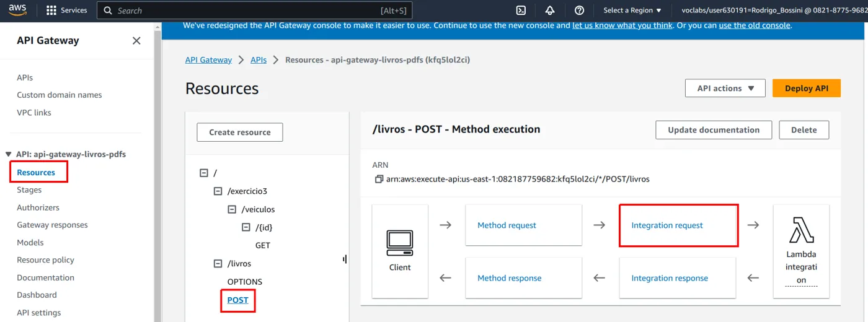Collapse the /{id} resource node

pyautogui.click(x=246, y=227)
